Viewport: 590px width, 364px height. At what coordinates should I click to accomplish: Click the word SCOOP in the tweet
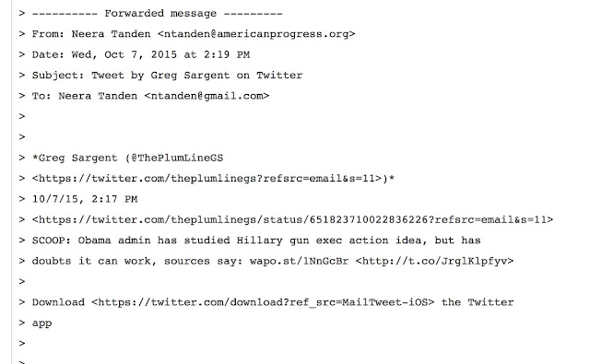pyautogui.click(x=48, y=241)
